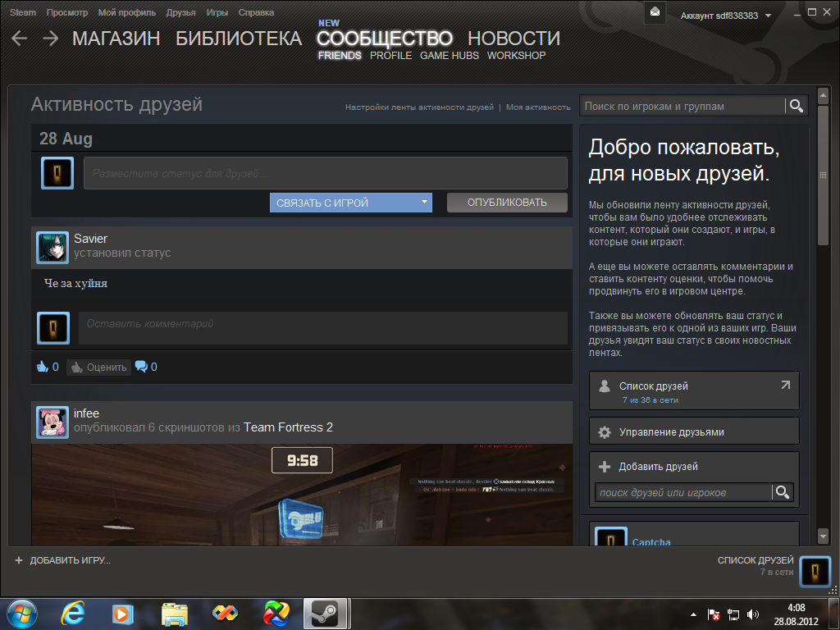
Task: Go to the МАГАЗИН section
Action: tap(116, 39)
